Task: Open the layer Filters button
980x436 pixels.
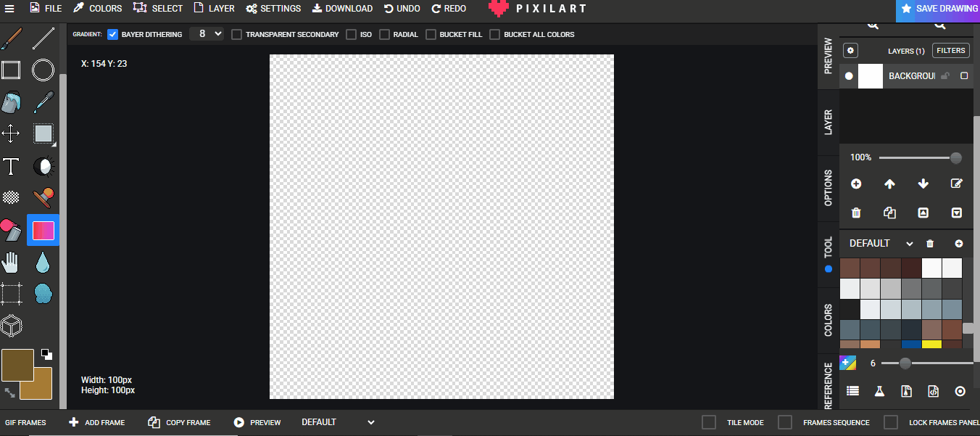Action: (951, 51)
